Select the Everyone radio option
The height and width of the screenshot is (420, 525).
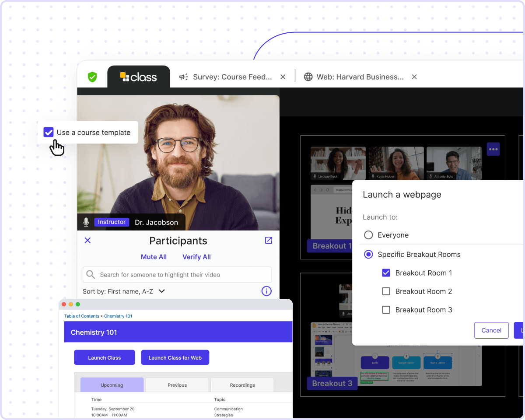(x=368, y=235)
